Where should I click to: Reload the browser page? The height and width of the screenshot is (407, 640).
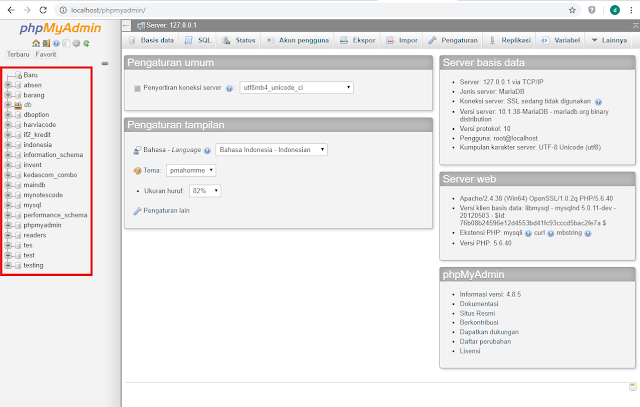43,10
